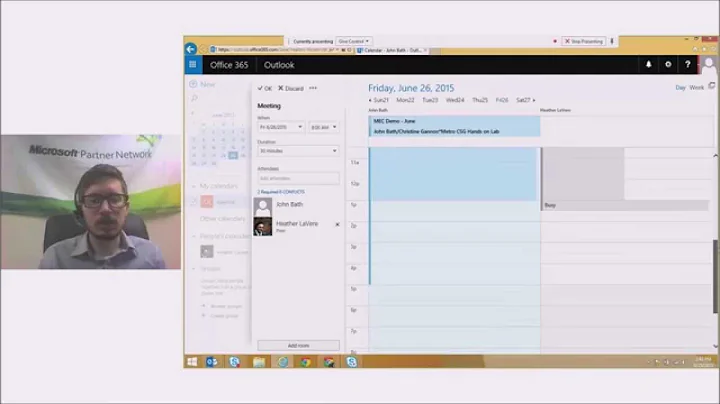Open the Windows Start button

tap(192, 362)
